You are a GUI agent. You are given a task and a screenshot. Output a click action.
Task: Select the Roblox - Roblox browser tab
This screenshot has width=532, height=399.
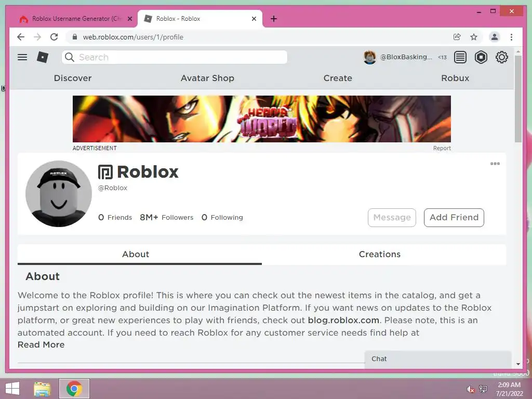(x=199, y=19)
